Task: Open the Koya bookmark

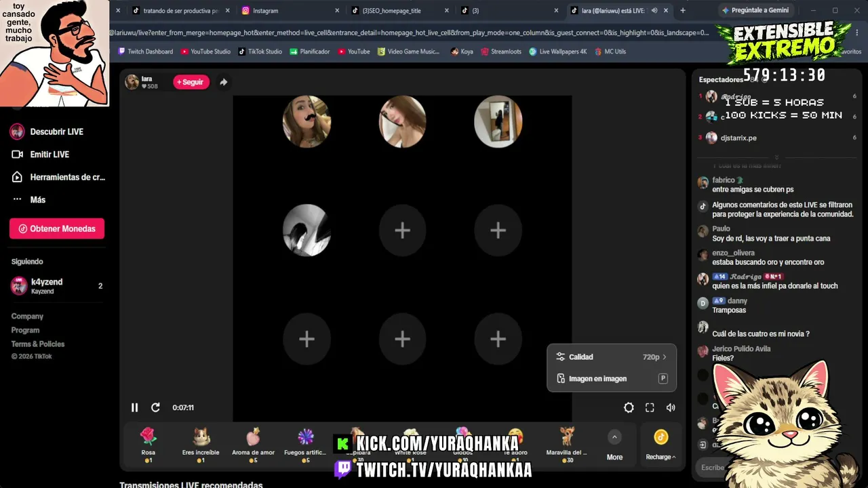Action: click(462, 52)
